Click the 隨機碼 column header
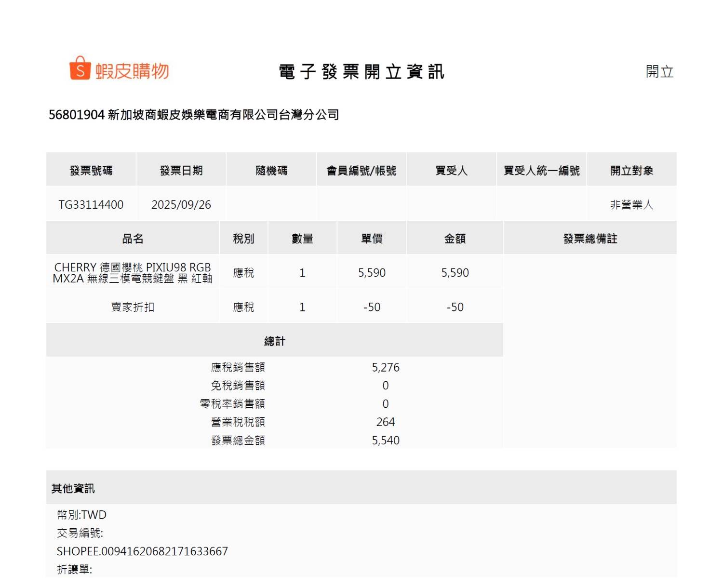 271,171
